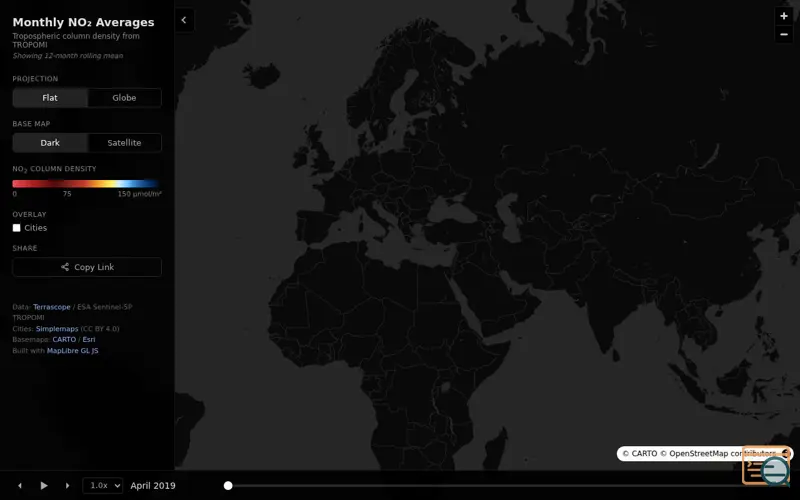Open the © CARTO attribution on the map

click(x=639, y=454)
